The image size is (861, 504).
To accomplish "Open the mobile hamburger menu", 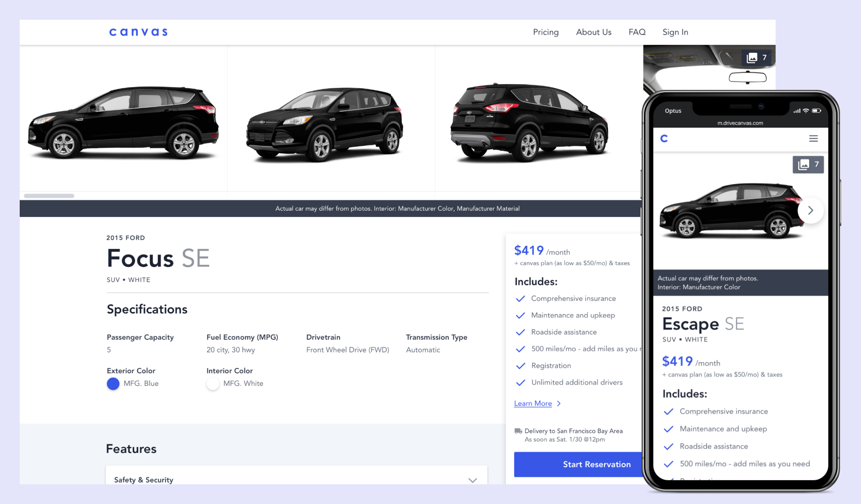I will click(813, 138).
